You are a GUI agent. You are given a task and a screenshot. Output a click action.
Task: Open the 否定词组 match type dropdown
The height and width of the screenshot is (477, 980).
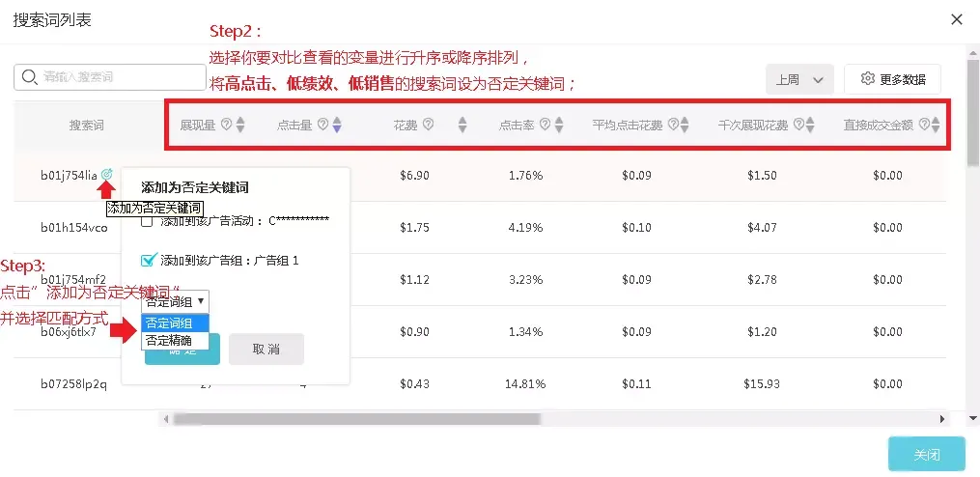coord(175,301)
